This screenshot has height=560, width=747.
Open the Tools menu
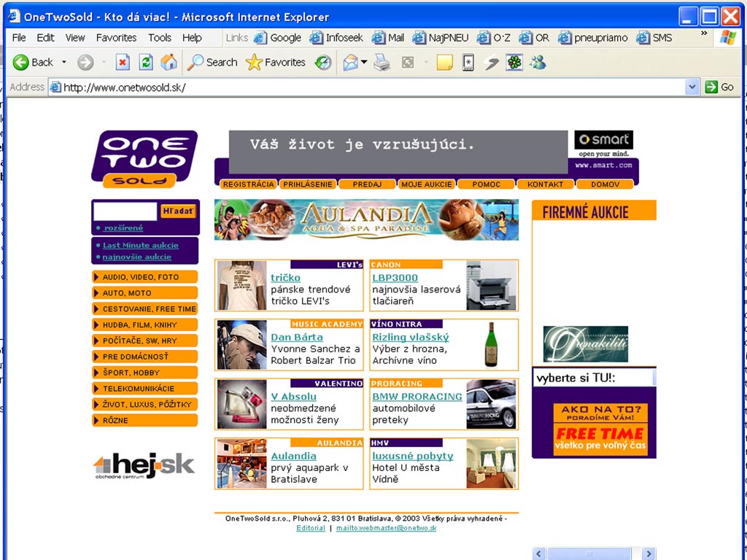pos(160,38)
